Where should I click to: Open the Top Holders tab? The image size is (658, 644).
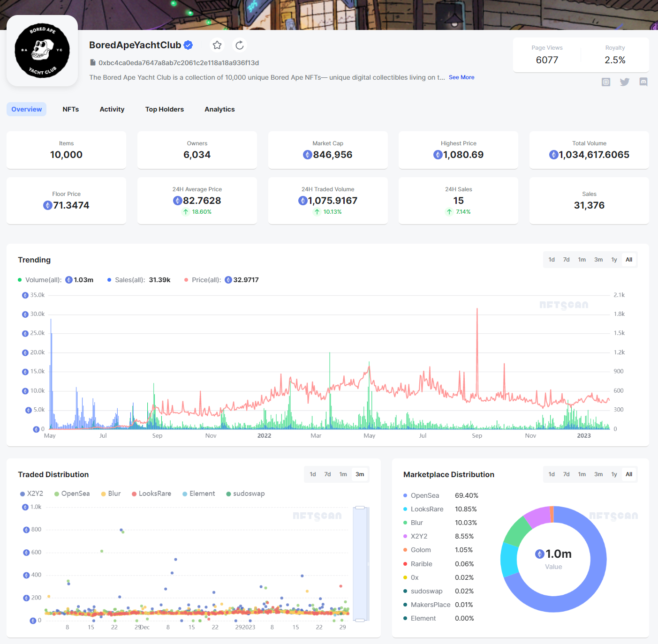click(x=165, y=109)
